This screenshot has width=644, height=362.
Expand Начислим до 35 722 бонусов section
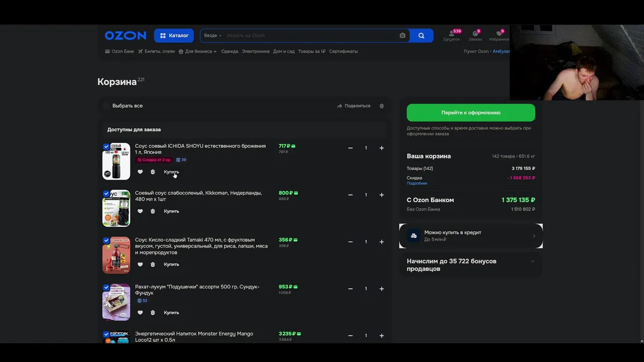point(471,265)
